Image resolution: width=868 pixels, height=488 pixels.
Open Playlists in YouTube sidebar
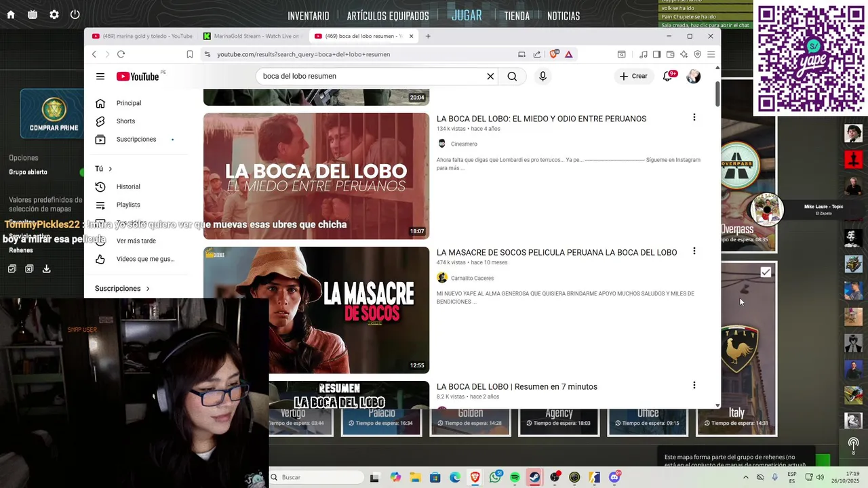(137, 205)
